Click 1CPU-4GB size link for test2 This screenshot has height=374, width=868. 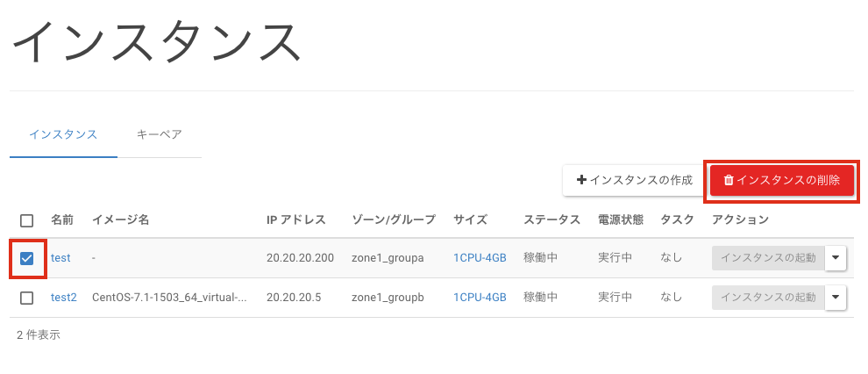pyautogui.click(x=480, y=298)
